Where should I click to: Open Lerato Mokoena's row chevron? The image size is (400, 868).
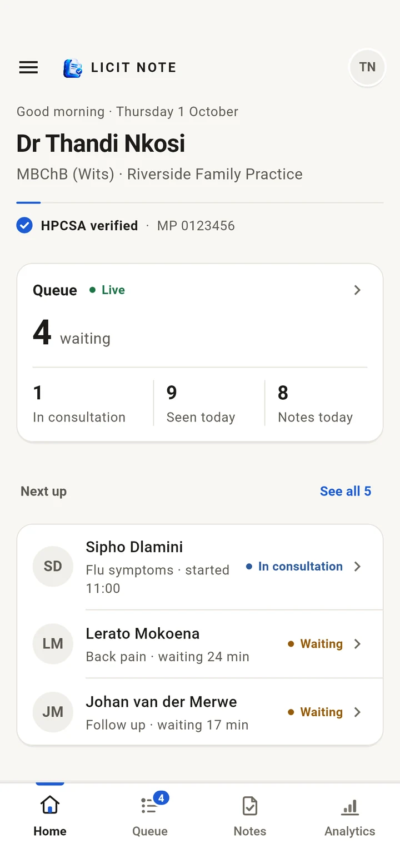tap(357, 643)
